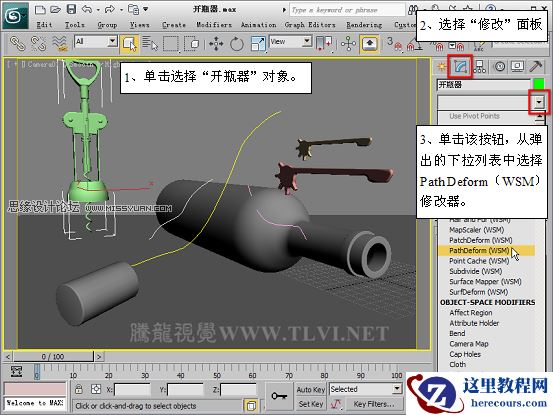Open the Create menu
Image resolution: width=553 pixels, height=415 pixels.
pos(174,25)
